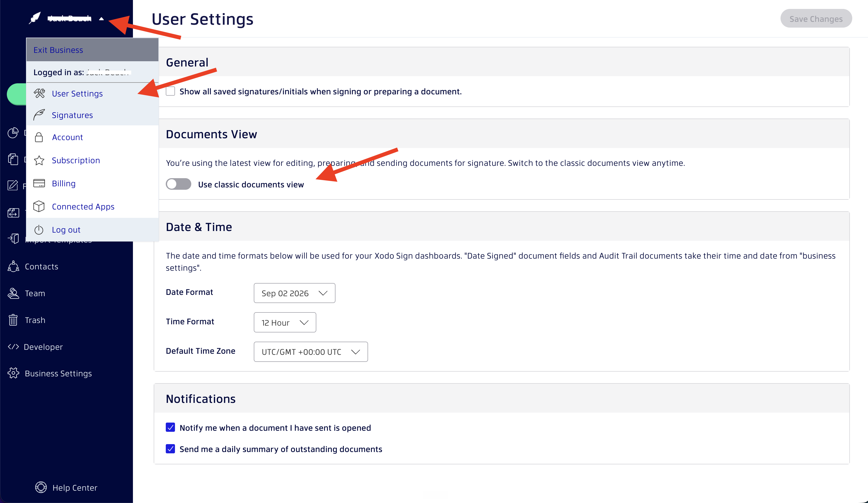Uncheck notify when sent document is opened
This screenshot has width=868, height=503.
[170, 427]
